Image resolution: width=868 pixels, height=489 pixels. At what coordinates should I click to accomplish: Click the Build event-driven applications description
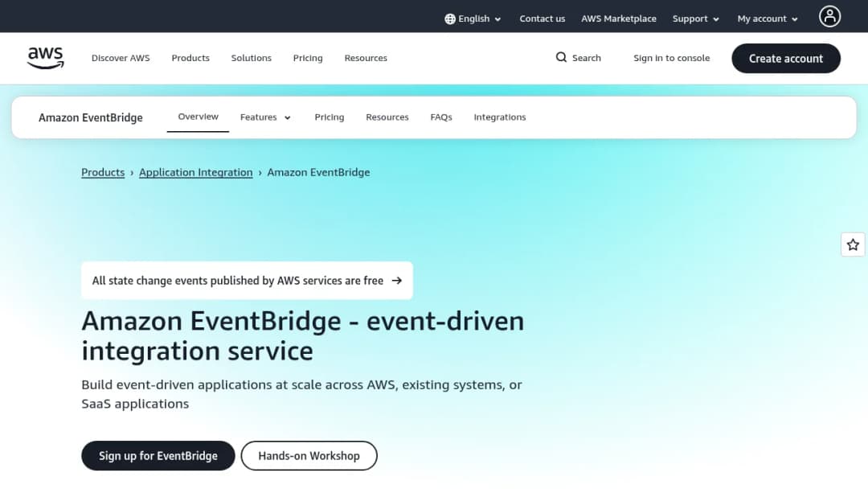tap(301, 394)
